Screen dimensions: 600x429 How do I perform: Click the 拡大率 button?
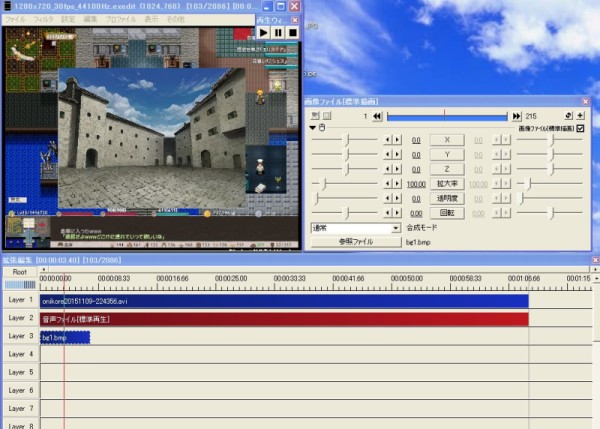(x=447, y=184)
